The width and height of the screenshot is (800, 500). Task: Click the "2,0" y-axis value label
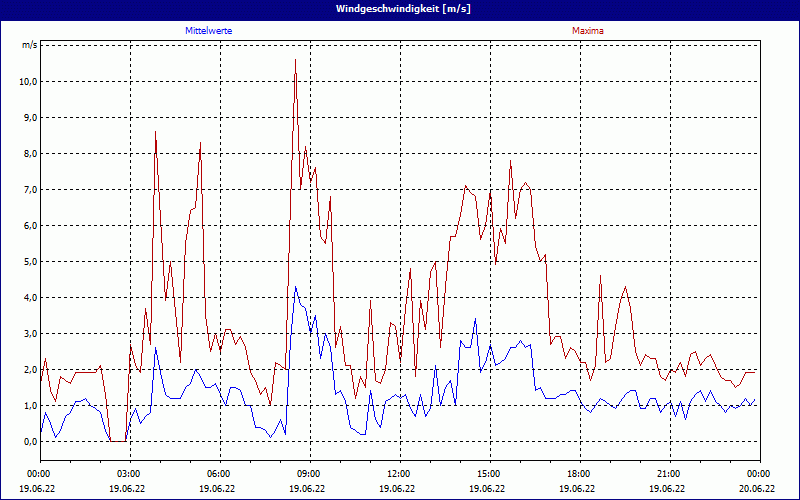[29, 370]
